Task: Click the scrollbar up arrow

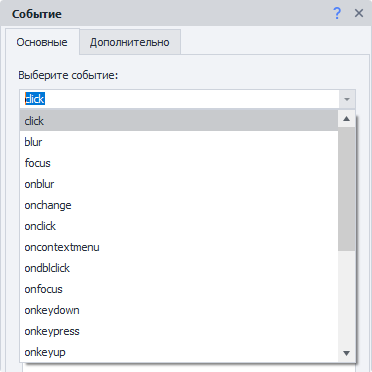Action: [346, 119]
